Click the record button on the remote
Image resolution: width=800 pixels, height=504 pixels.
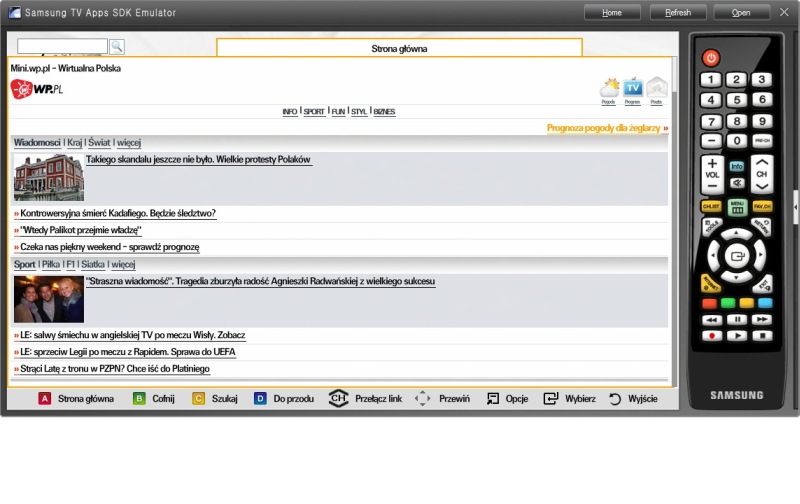click(712, 336)
